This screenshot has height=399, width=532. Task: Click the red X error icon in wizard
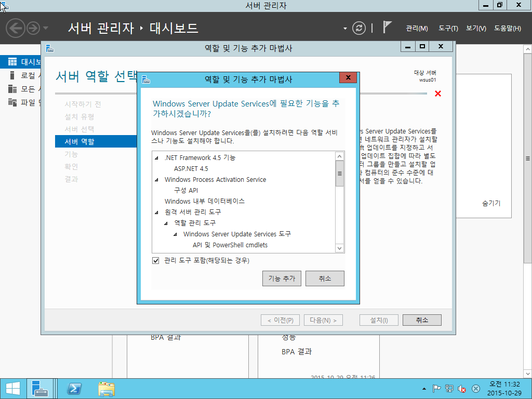tap(437, 94)
